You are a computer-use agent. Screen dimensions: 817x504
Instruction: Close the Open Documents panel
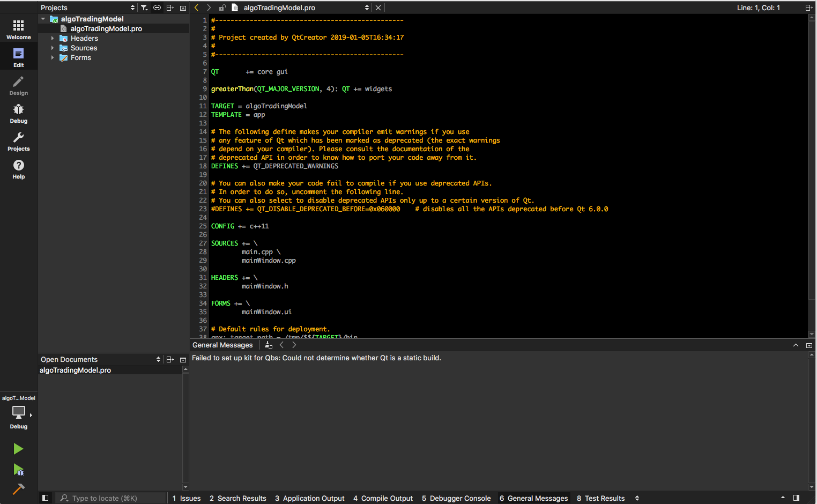point(183,360)
